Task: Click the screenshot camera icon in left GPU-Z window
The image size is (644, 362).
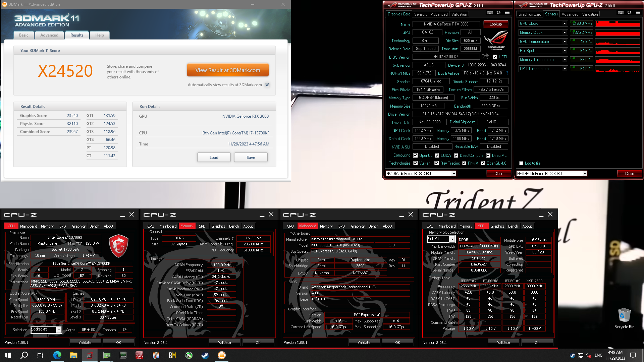Action: [x=490, y=12]
